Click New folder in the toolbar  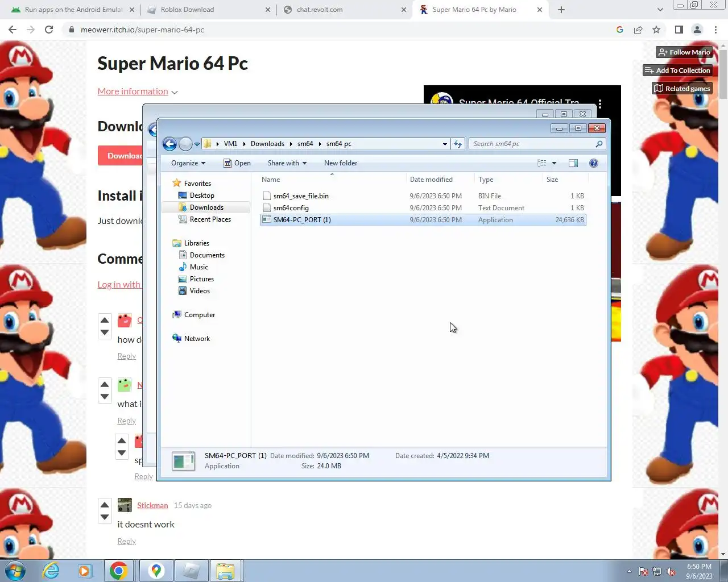pos(341,163)
